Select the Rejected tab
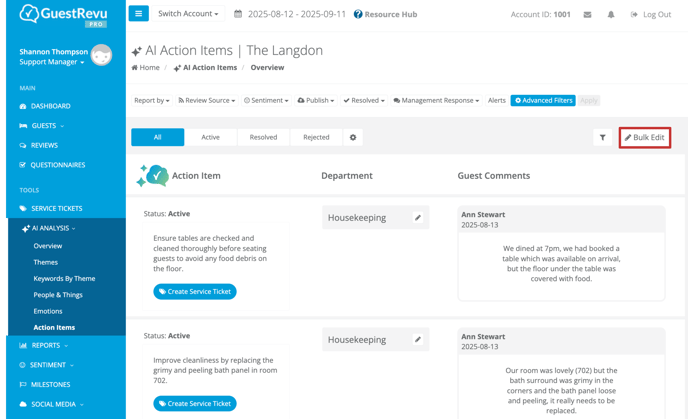This screenshot has height=419, width=688. click(x=316, y=137)
